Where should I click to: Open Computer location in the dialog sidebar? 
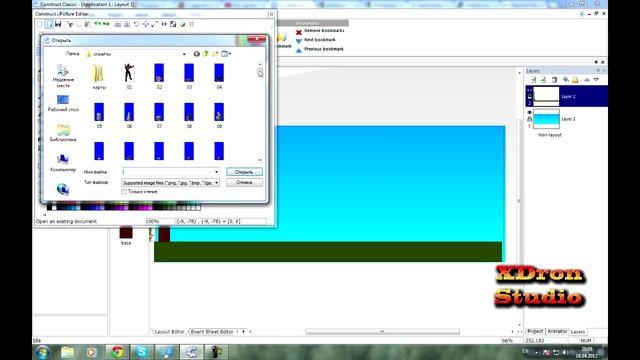pyautogui.click(x=63, y=162)
